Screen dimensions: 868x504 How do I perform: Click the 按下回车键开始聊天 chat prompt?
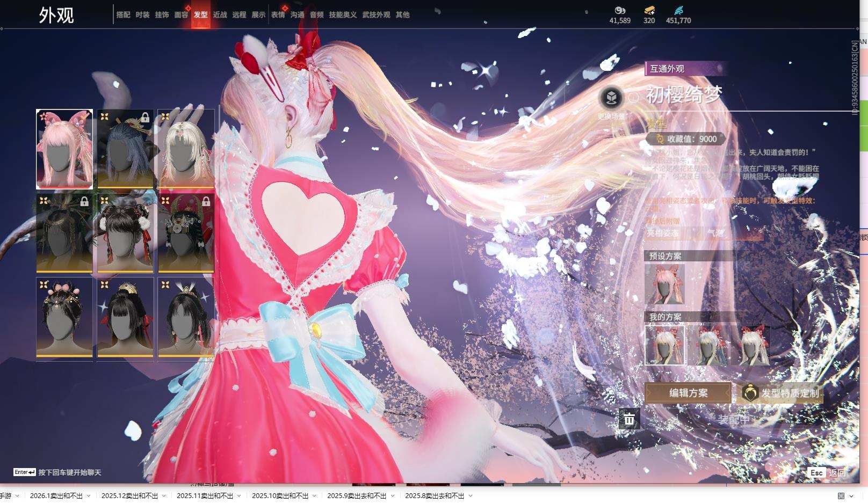click(70, 472)
